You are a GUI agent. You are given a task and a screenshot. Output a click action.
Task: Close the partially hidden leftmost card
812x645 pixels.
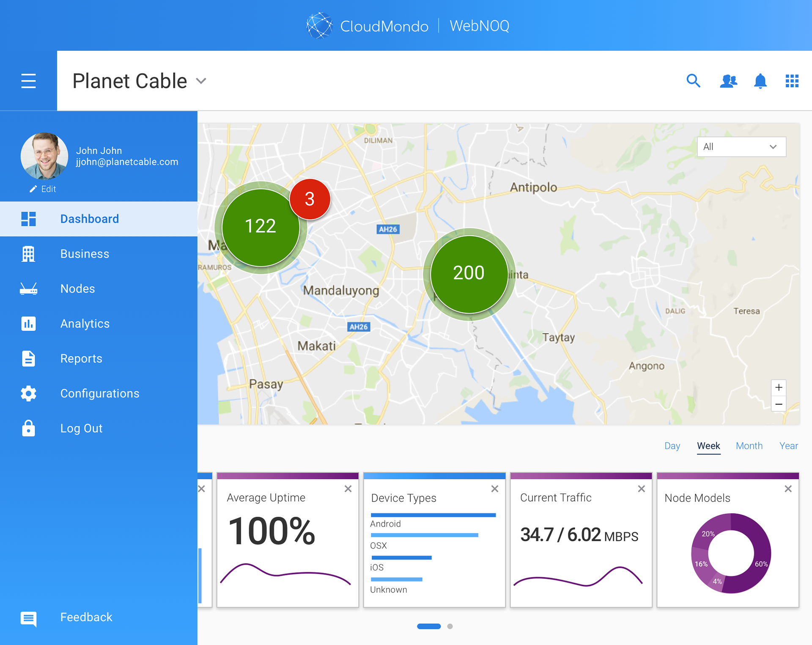click(202, 489)
